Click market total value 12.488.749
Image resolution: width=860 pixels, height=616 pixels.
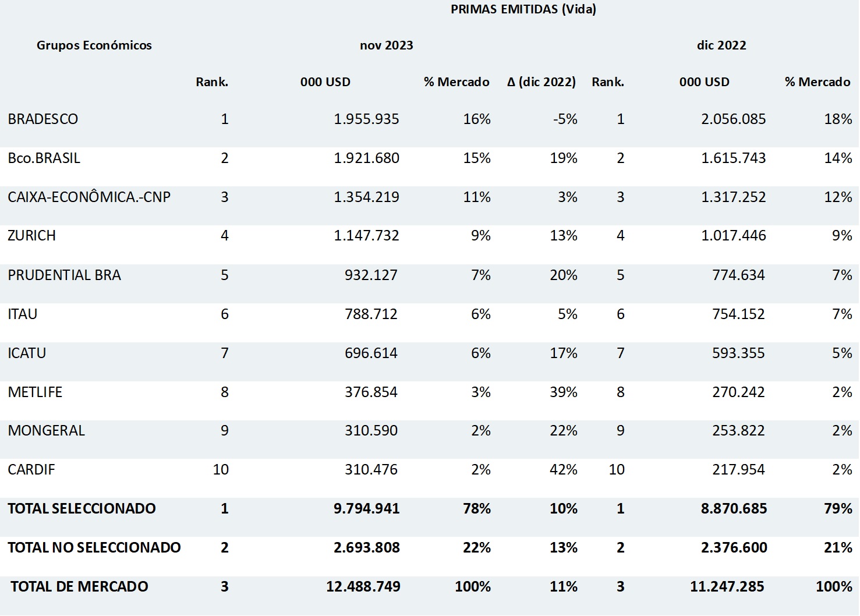click(x=363, y=586)
